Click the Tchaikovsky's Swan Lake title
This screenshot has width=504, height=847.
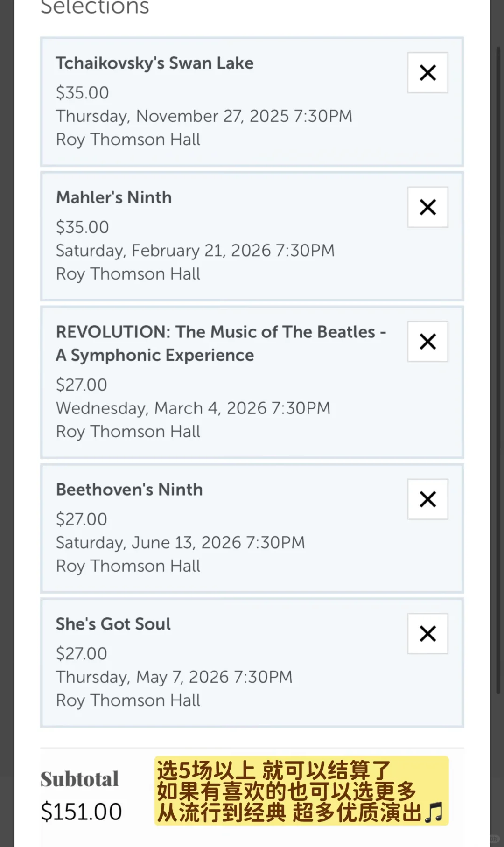(154, 63)
